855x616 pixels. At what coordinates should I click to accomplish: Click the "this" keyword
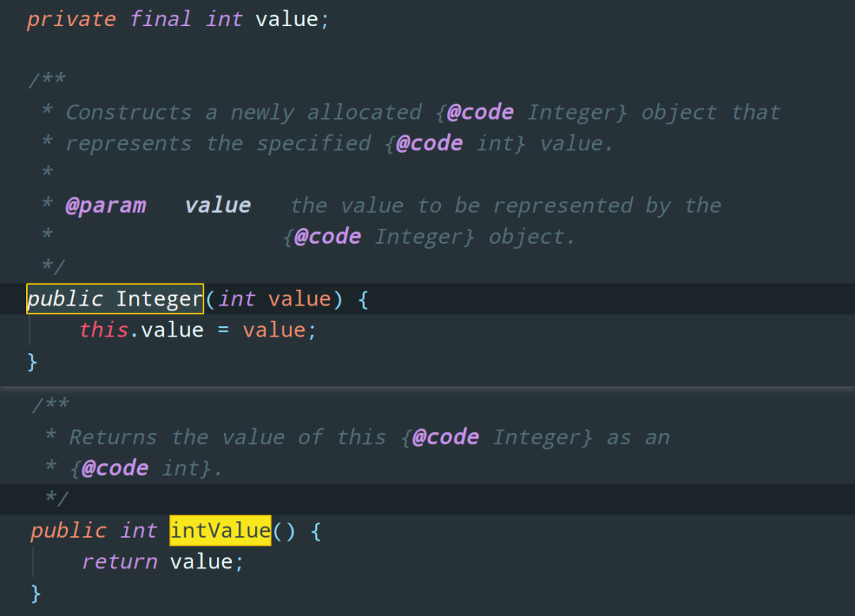[x=104, y=330]
